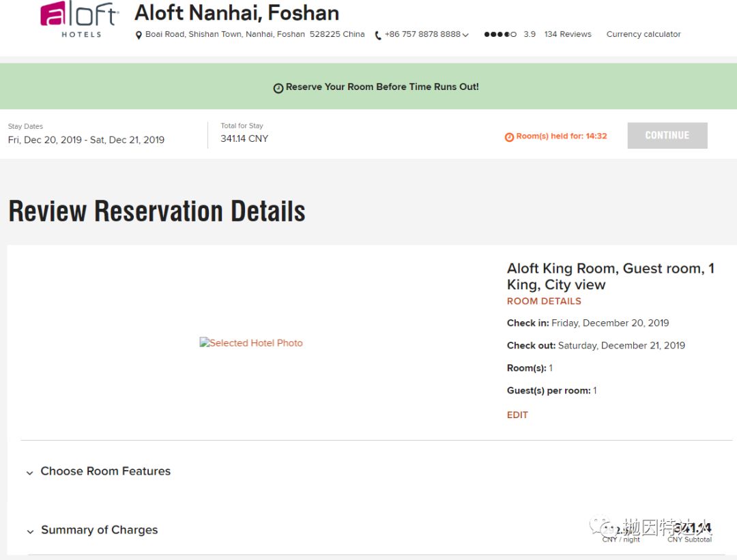Expand Choose Room Features chevron

(29, 473)
